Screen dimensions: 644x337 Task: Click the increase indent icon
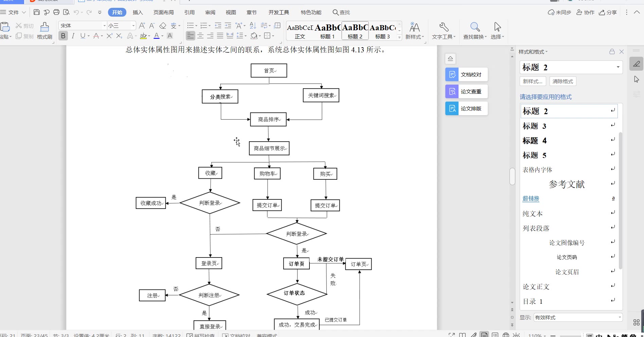point(228,25)
